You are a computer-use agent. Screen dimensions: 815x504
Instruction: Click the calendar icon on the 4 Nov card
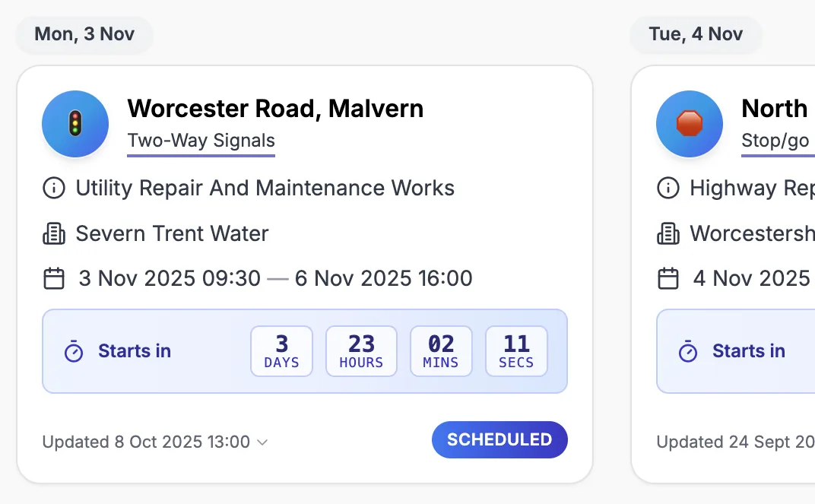668,278
